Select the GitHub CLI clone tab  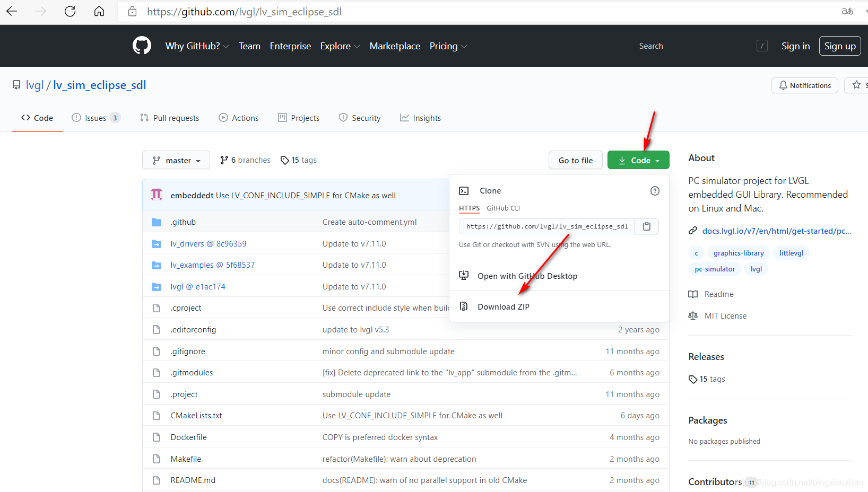pyautogui.click(x=503, y=208)
